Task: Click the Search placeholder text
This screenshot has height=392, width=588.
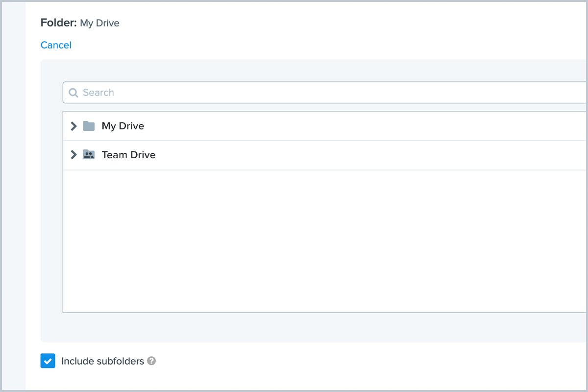Action: [98, 93]
